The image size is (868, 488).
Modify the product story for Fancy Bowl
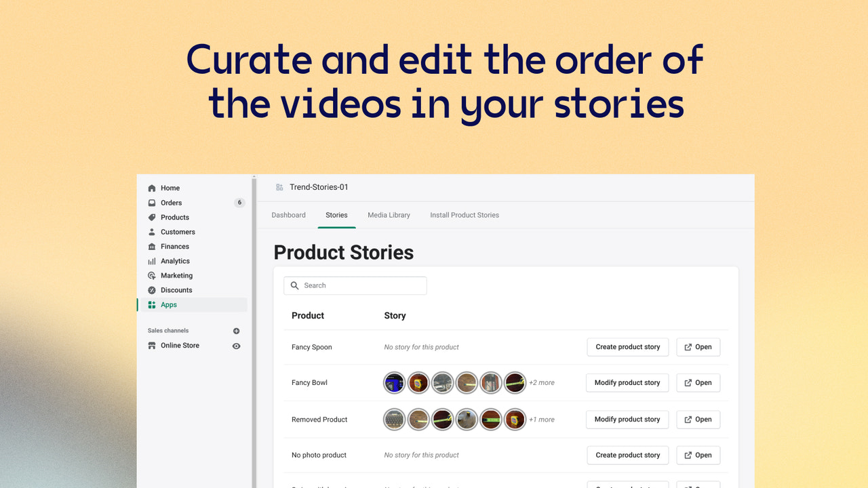pyautogui.click(x=627, y=382)
